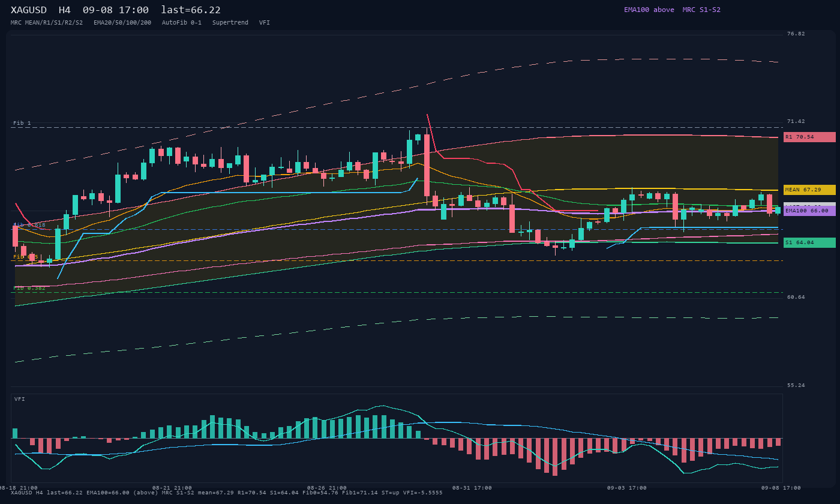Click the 60.64 price axis label
This screenshot has width=840, height=504.
796,297
